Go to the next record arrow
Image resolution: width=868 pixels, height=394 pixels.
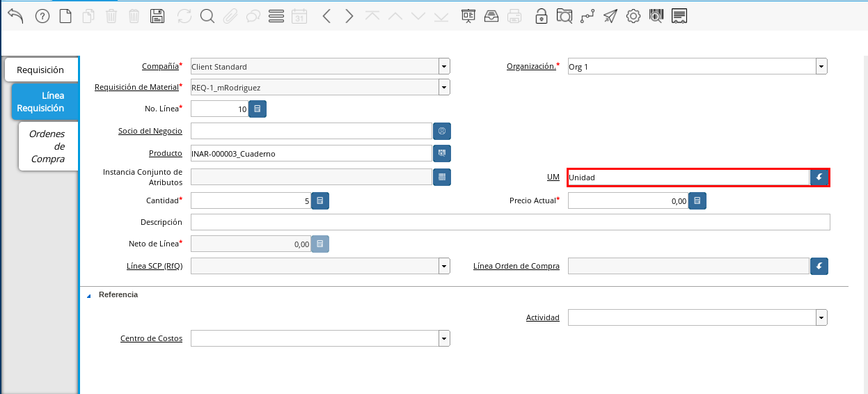tap(349, 17)
